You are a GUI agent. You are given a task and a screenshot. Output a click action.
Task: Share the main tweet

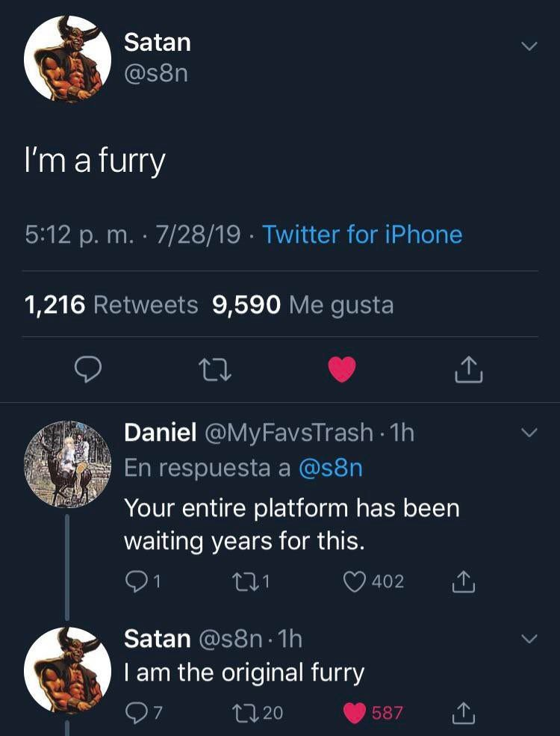(468, 369)
